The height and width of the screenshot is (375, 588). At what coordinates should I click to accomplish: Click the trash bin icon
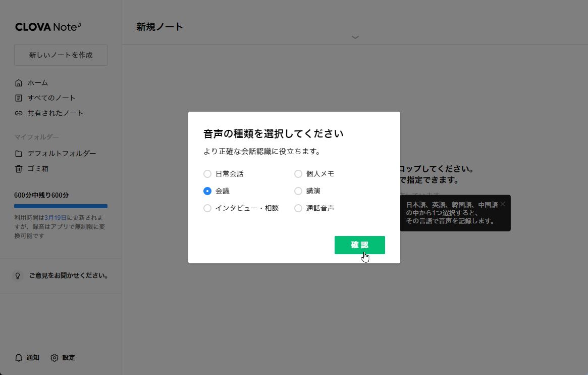(x=19, y=169)
